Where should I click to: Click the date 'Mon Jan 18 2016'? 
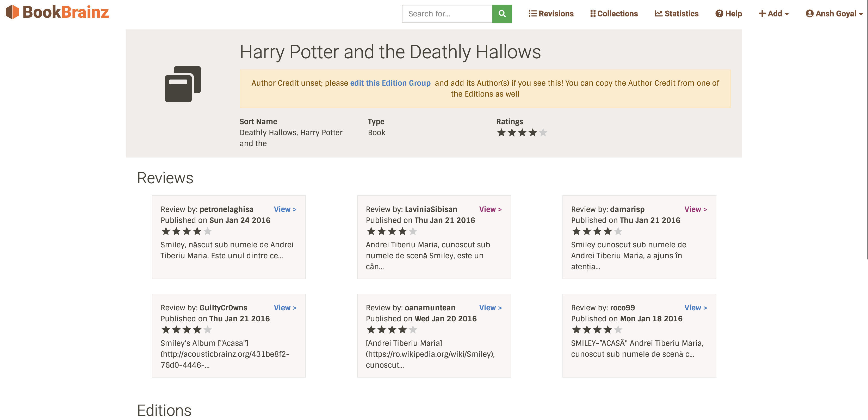651,319
